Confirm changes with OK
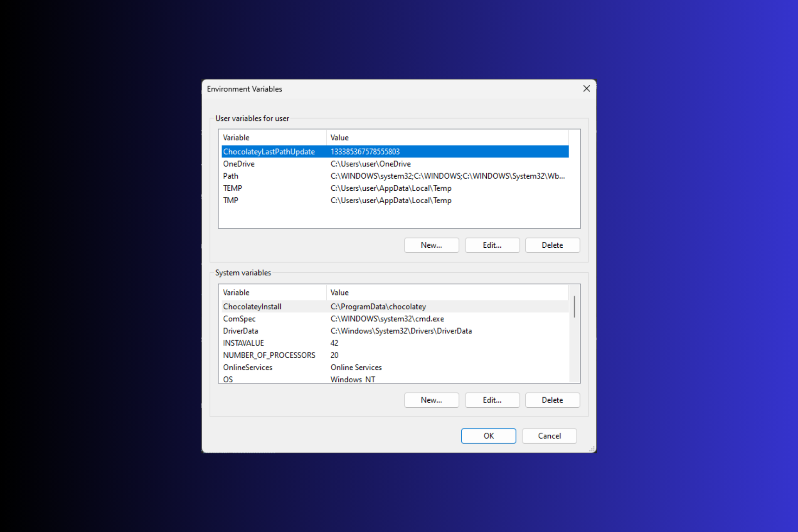Image resolution: width=798 pixels, height=532 pixels. (x=488, y=436)
